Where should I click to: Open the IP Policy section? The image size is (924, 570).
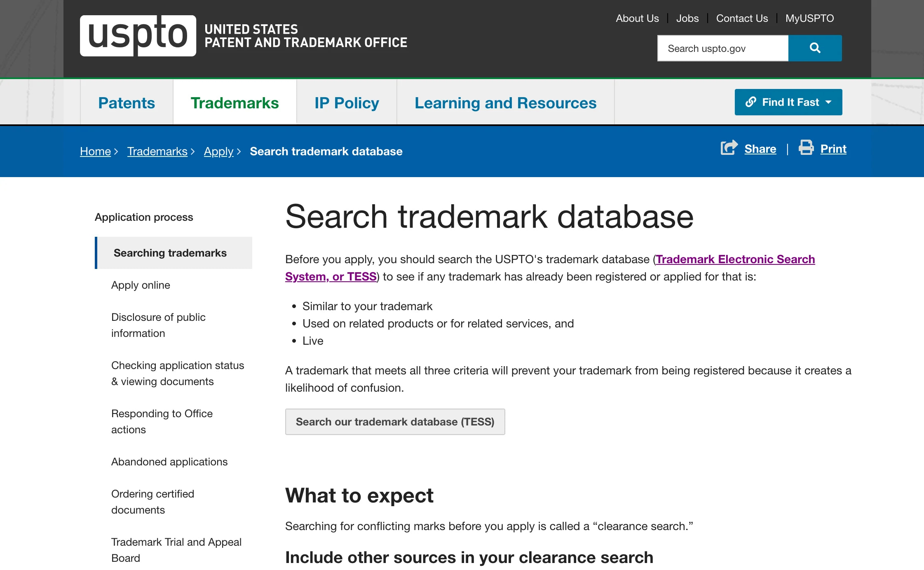tap(346, 103)
